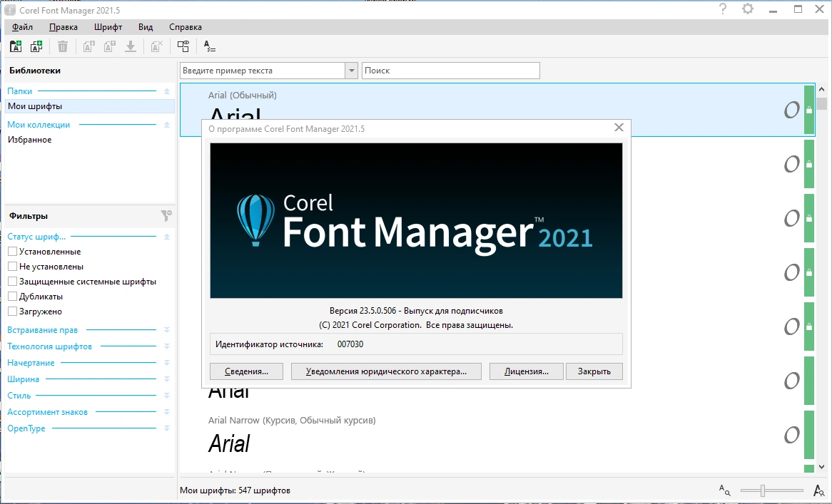
Task: Click the add folder toolbar icon
Action: point(16,46)
